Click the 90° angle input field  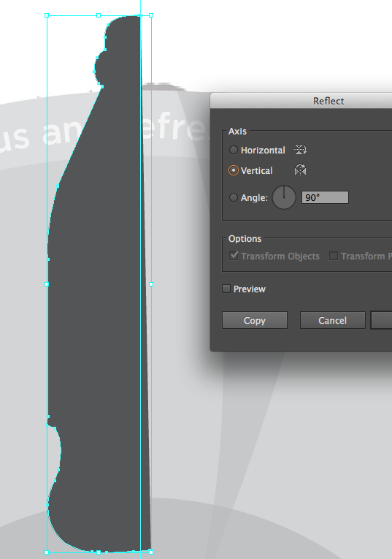pyautogui.click(x=325, y=197)
